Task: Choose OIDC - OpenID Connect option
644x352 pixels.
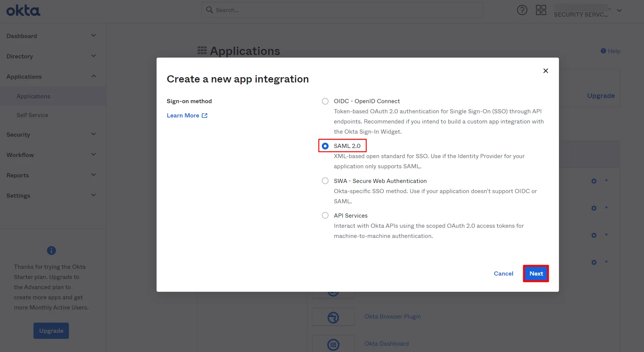Action: (325, 101)
